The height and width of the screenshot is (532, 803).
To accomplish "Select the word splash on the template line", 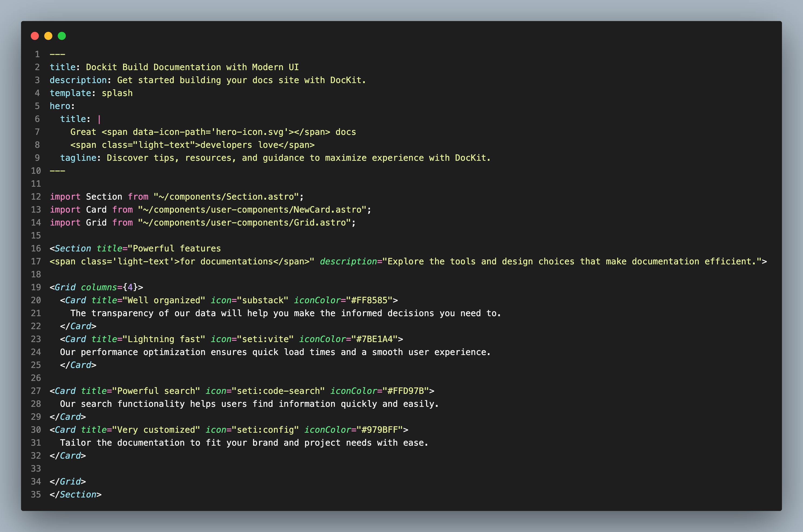I will (117, 93).
